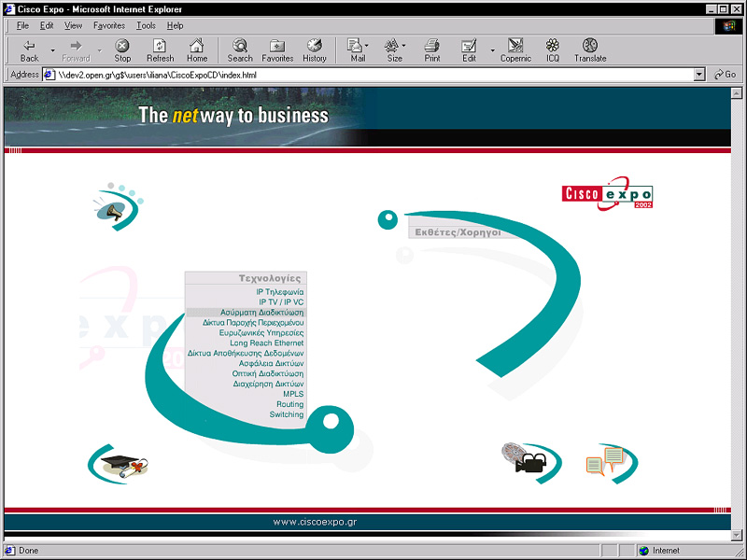
Task: Open the File menu
Action: tap(22, 26)
